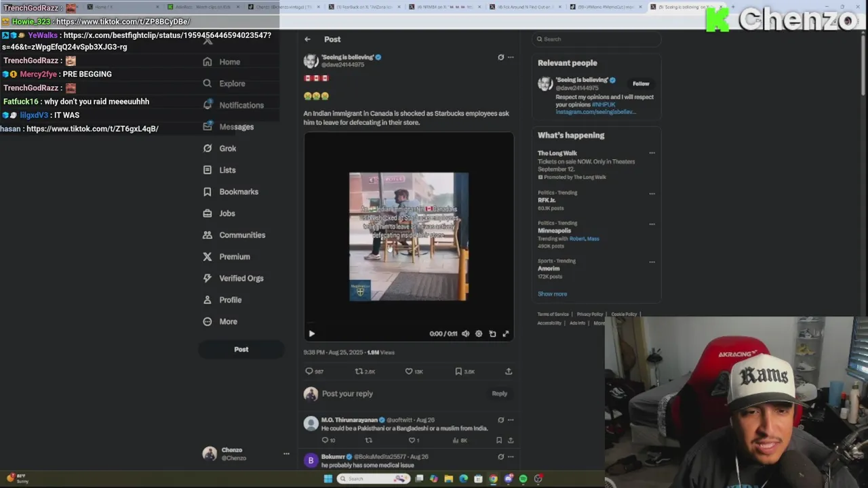
Task: Click the Verified Orgs lightning icon
Action: (x=208, y=279)
